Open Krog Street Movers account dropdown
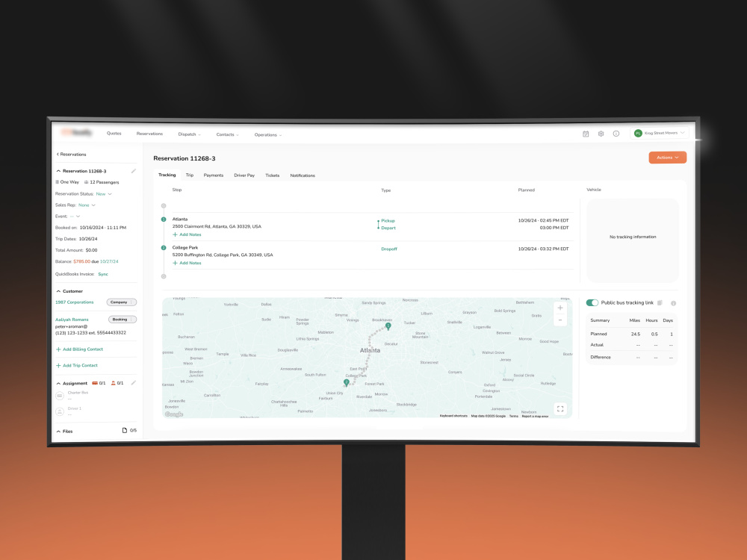This screenshot has width=747, height=560. (660, 134)
